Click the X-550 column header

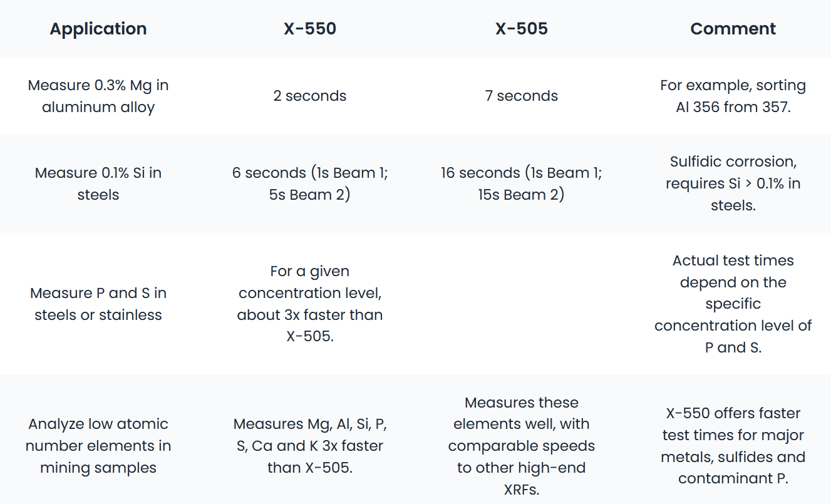[309, 29]
